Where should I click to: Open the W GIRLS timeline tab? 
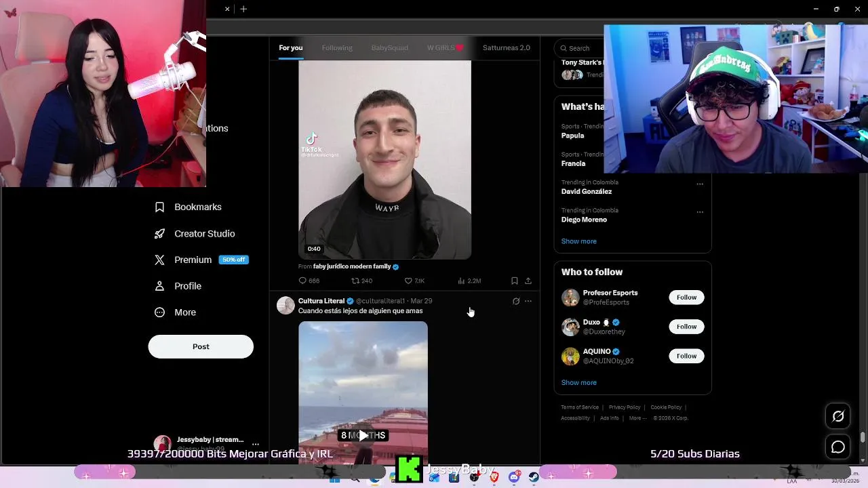pos(445,48)
